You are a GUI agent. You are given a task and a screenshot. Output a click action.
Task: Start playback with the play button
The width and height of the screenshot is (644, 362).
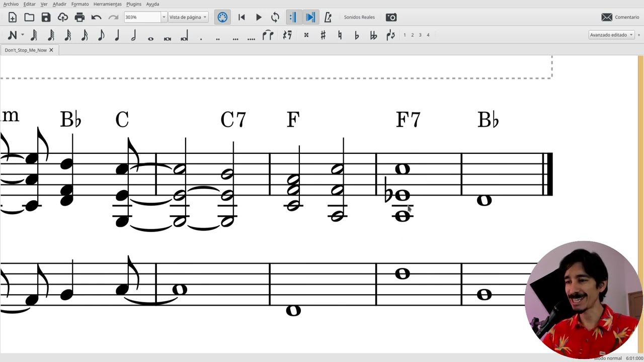pyautogui.click(x=259, y=17)
